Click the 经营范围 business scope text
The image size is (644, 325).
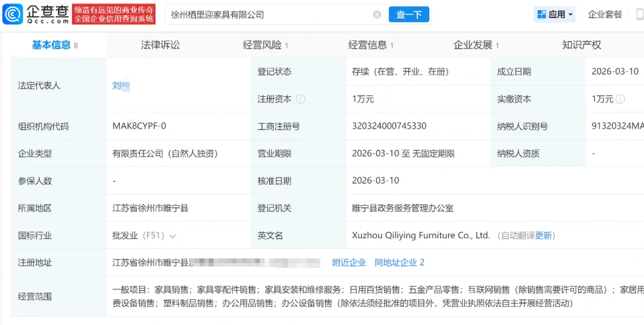pyautogui.click(x=378, y=297)
